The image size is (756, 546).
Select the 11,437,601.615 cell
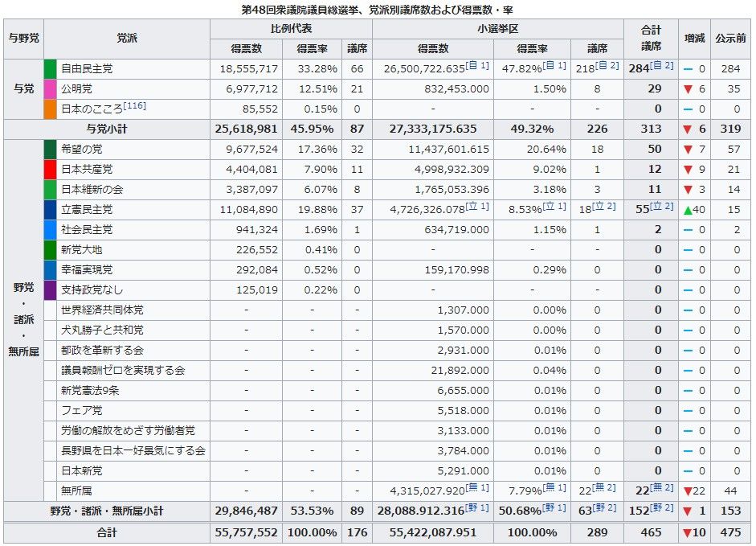pos(433,150)
